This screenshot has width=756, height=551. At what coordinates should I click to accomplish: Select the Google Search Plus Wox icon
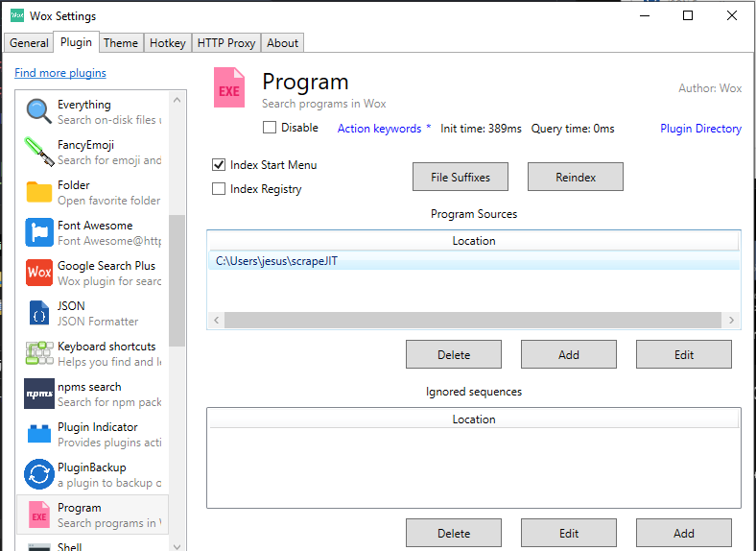click(x=39, y=273)
